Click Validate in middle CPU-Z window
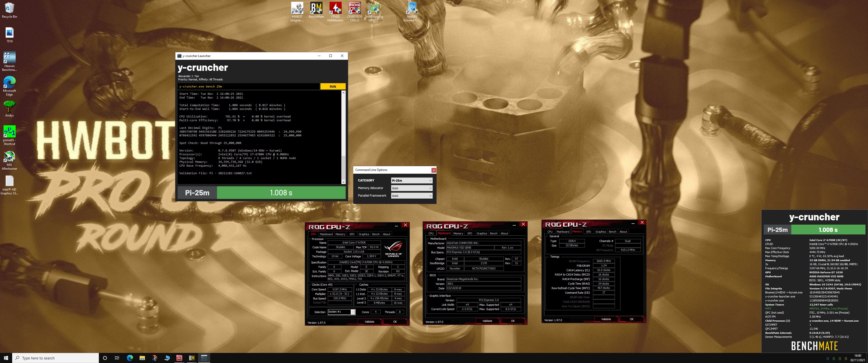Screen dimensions: 868x363 (487, 321)
